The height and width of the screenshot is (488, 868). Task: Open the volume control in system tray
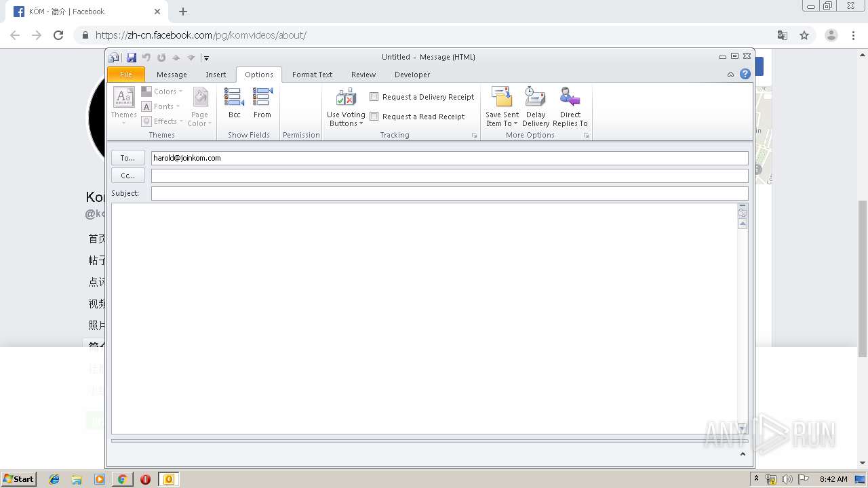(787, 479)
